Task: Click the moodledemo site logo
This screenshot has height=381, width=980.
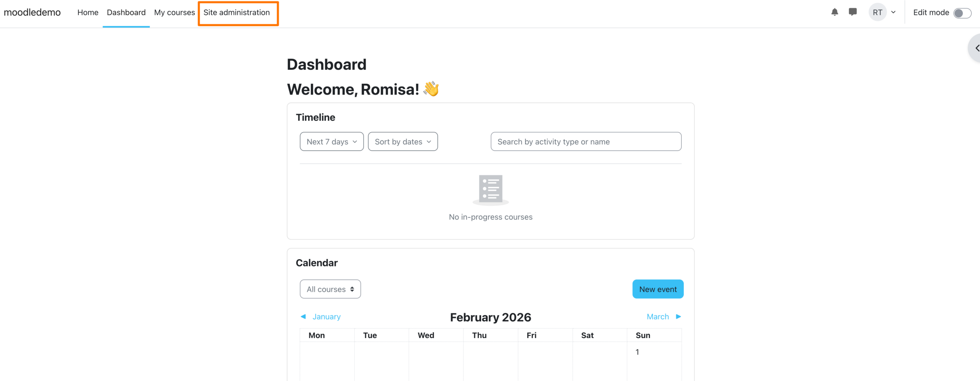Action: [x=32, y=12]
